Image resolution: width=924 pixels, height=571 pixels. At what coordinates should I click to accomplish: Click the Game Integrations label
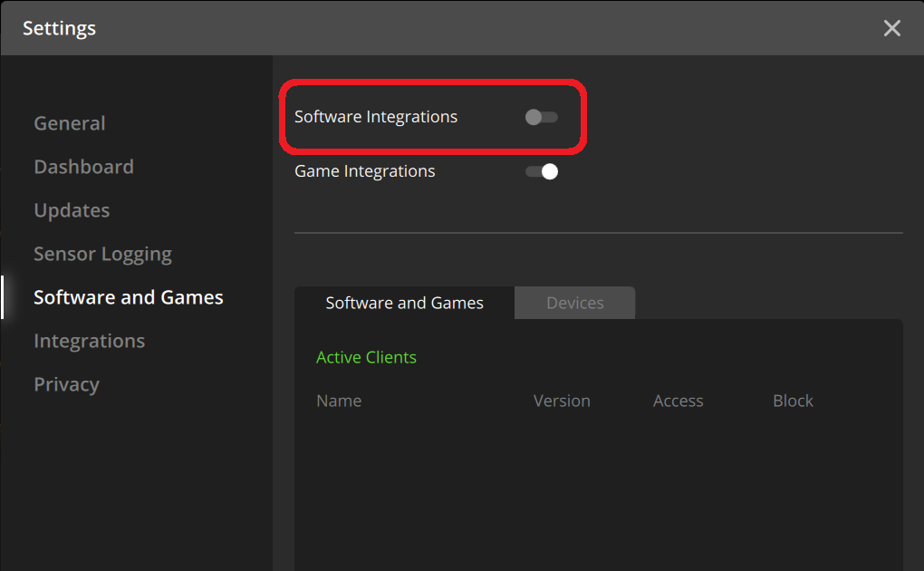364,171
